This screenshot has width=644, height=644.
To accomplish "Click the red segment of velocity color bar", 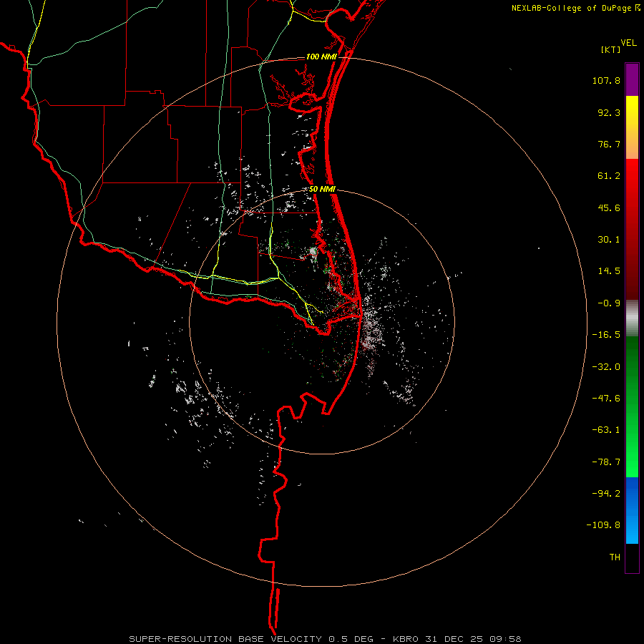I will (632, 229).
